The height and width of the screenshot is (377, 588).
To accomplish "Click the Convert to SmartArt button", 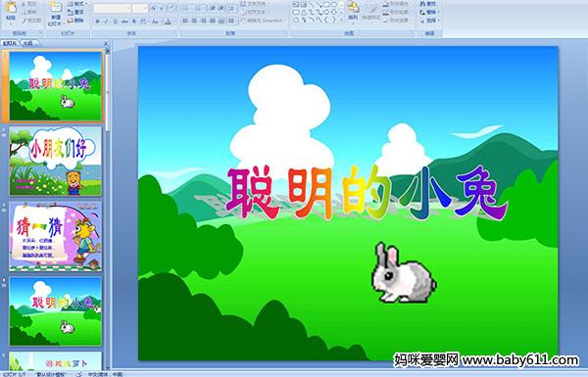I will click(263, 21).
